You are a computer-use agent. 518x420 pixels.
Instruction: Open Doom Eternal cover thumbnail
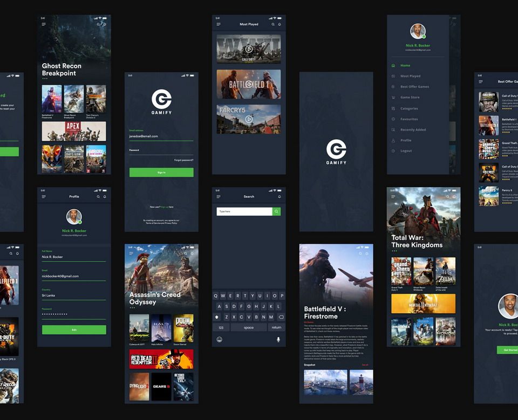pos(183,328)
